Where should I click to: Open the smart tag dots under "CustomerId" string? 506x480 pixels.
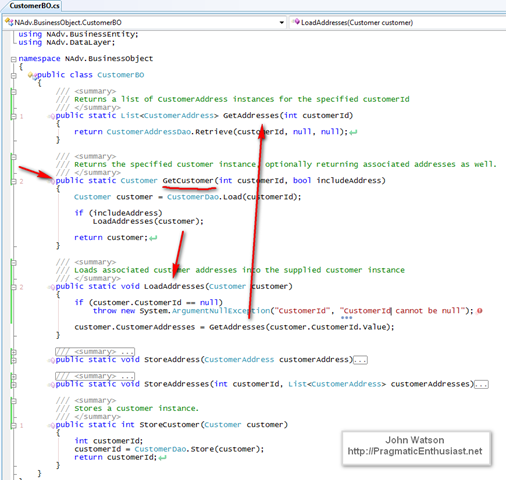coord(346,318)
